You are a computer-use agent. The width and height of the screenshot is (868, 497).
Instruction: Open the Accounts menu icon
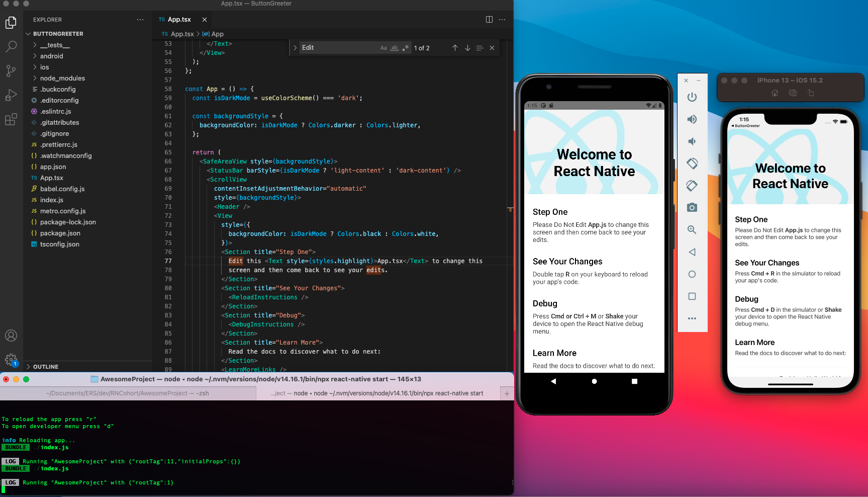(11, 336)
